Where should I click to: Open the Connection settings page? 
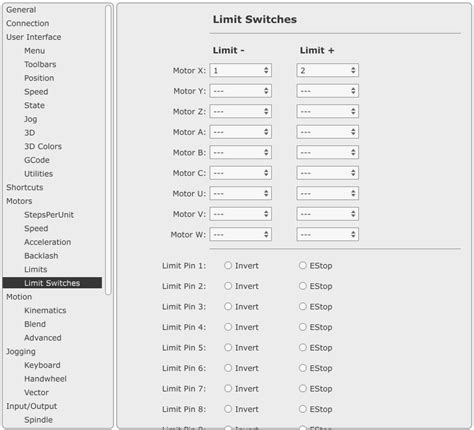click(x=28, y=23)
